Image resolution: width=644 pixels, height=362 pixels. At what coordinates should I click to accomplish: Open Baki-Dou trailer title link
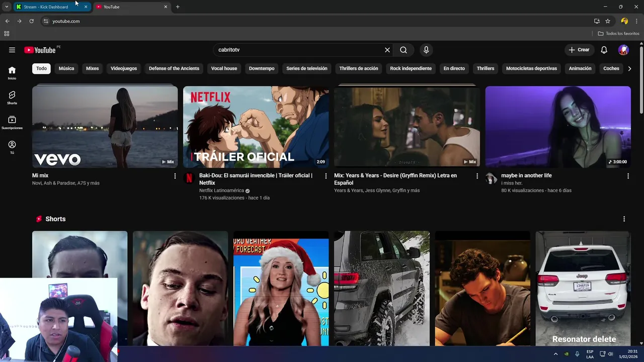click(x=256, y=179)
